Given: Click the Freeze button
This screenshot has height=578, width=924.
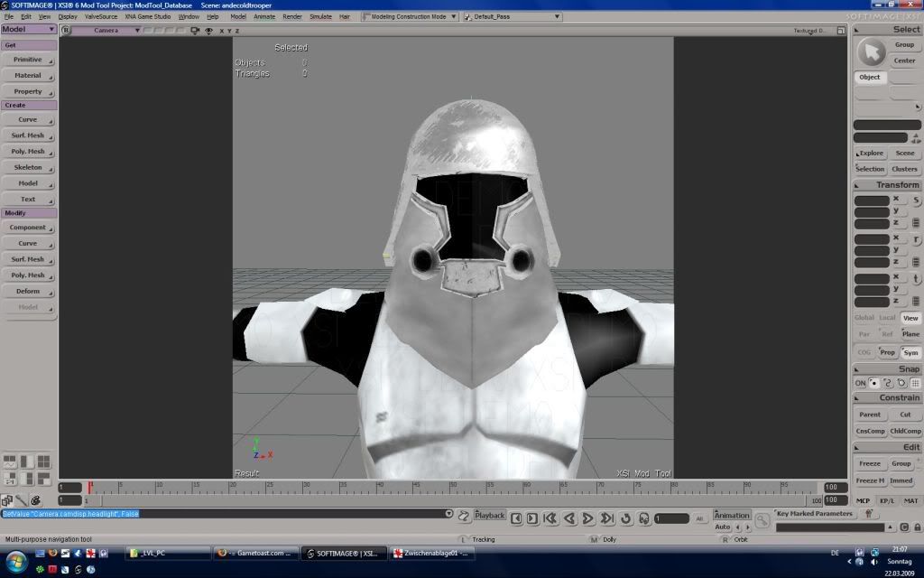Looking at the screenshot, I should [870, 463].
